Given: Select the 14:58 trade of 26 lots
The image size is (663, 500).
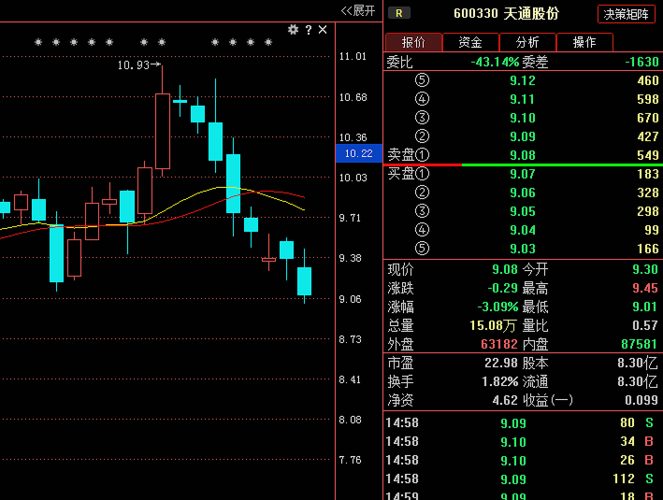Looking at the screenshot, I should pyautogui.click(x=521, y=460).
